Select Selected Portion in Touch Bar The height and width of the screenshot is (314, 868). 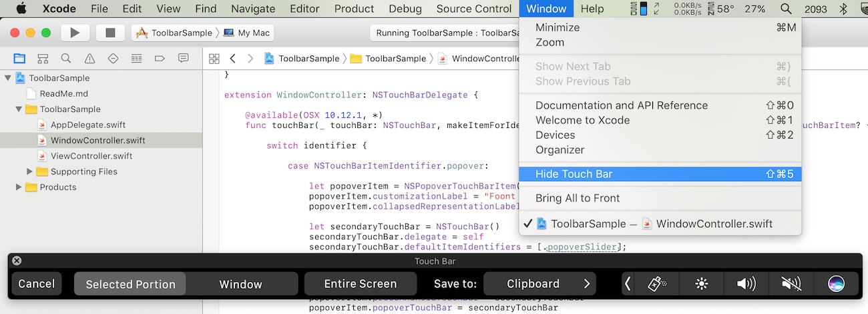click(x=130, y=284)
